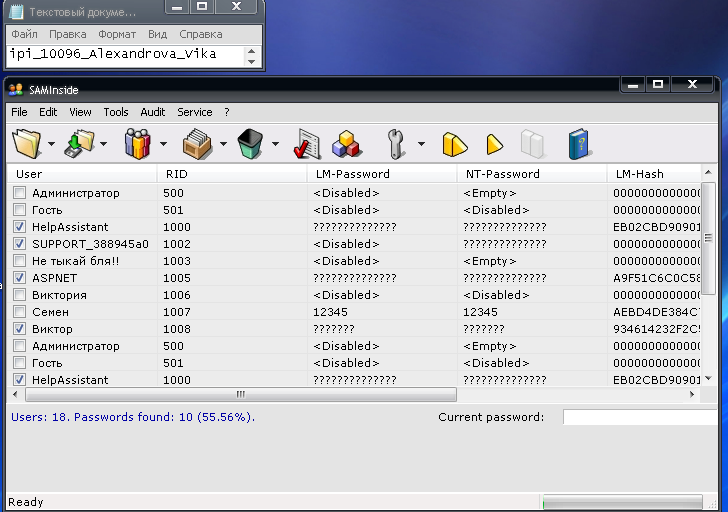Click the grayed-out stop attack icon
This screenshot has width=728, height=512.
(533, 144)
